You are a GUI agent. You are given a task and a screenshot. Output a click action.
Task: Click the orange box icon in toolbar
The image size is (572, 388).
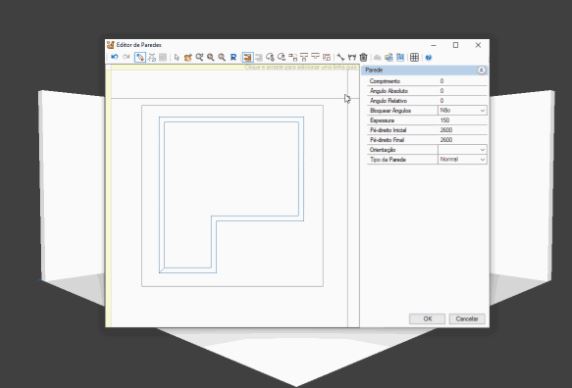(x=188, y=57)
